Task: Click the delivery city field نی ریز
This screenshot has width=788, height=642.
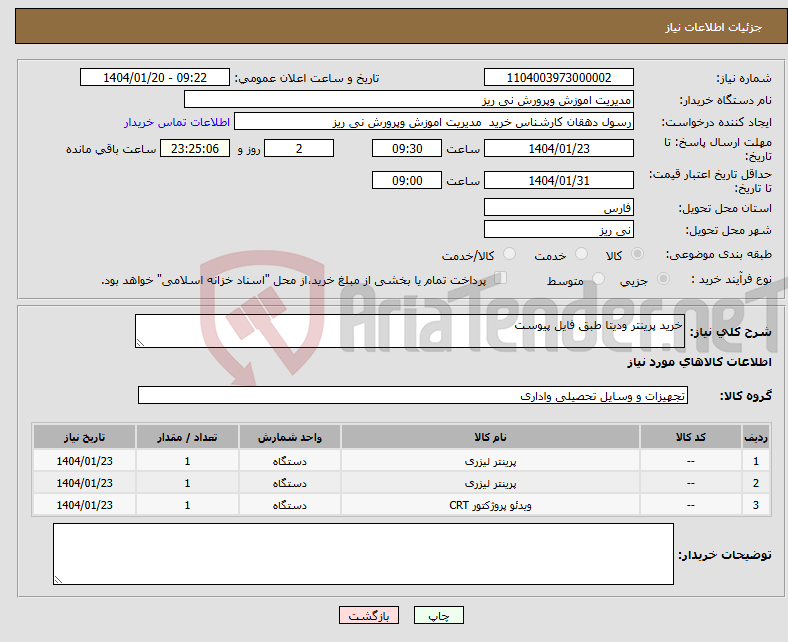Action: tap(558, 229)
